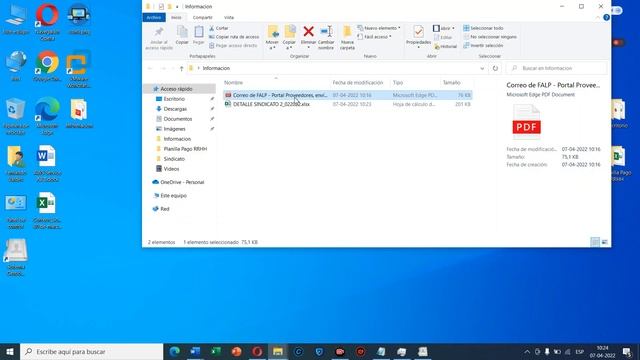Viewport: 640px width, 360px height.
Task: Click Cambiar nombre rename icon
Action: point(326,32)
